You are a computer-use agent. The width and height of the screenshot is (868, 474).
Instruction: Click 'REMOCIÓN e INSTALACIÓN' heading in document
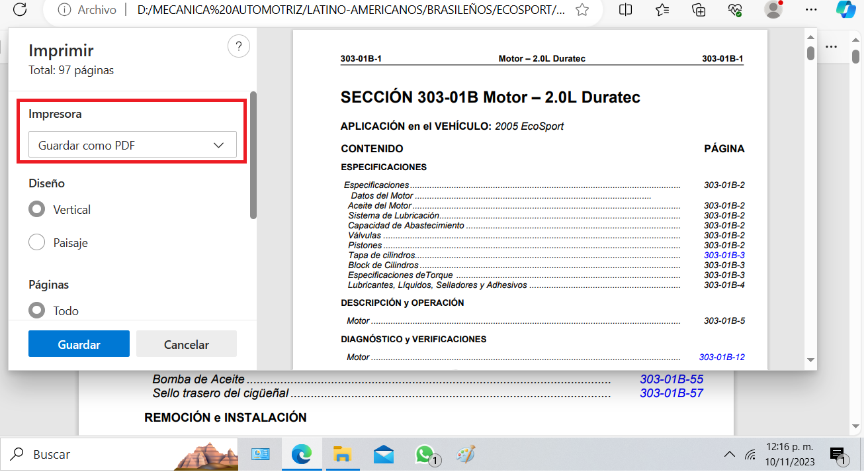tap(226, 418)
